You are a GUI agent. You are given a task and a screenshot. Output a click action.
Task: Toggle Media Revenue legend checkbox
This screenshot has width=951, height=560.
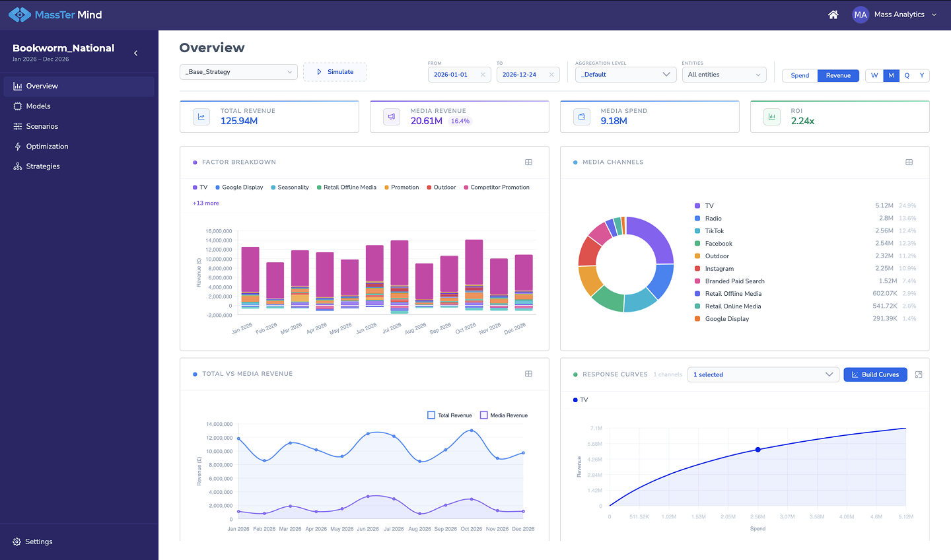click(483, 415)
